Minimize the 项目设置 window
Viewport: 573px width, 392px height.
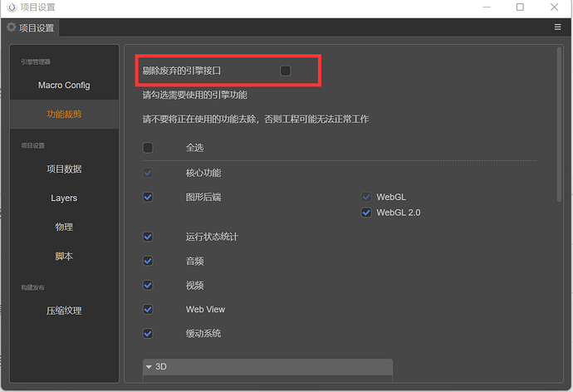[487, 7]
